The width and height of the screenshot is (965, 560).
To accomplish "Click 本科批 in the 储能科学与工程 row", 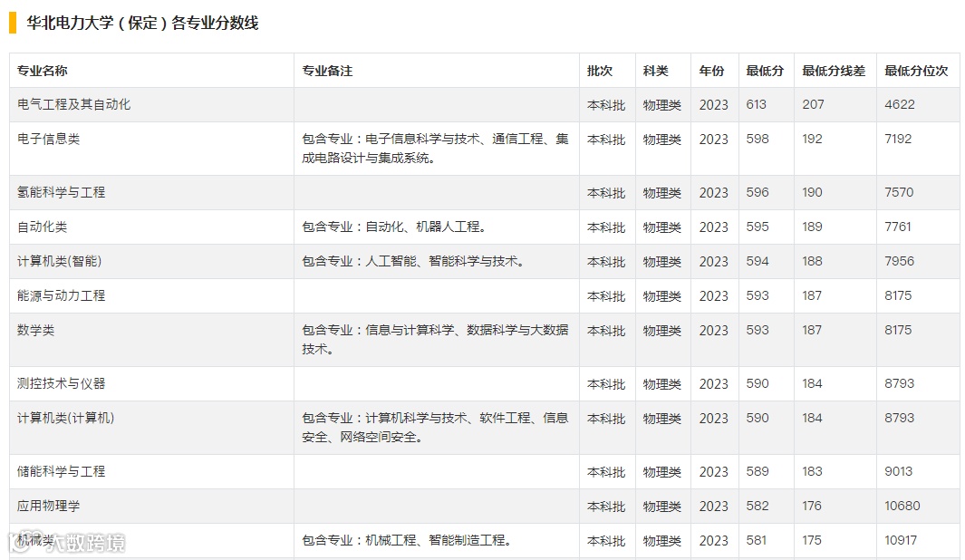I will click(x=606, y=473).
